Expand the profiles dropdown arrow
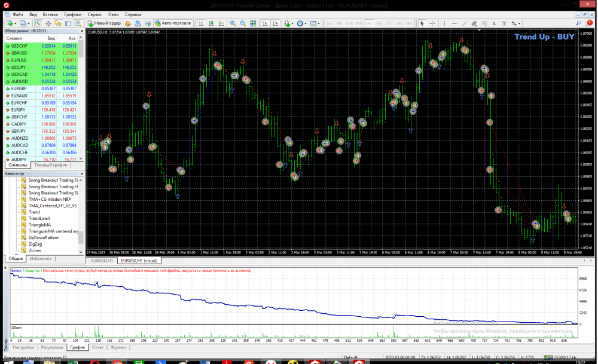 coord(28,24)
